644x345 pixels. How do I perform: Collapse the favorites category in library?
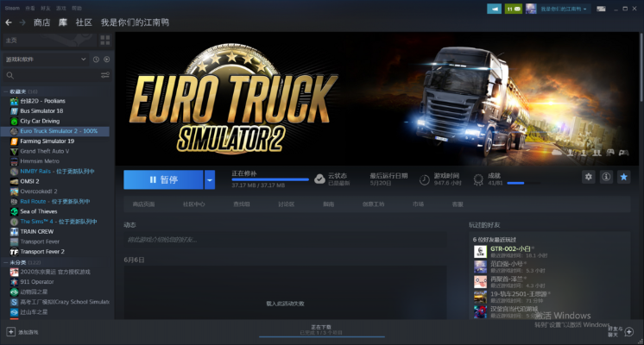pyautogui.click(x=5, y=91)
